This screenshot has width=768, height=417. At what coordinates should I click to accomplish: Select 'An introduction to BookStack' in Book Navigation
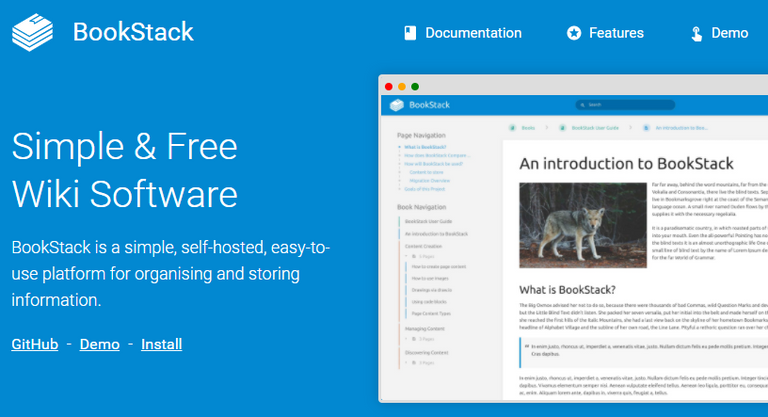[x=436, y=234]
